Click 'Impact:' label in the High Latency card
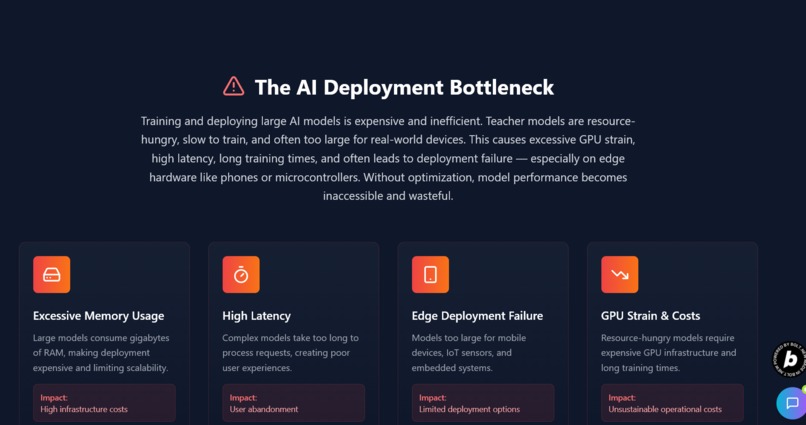 pyautogui.click(x=244, y=398)
